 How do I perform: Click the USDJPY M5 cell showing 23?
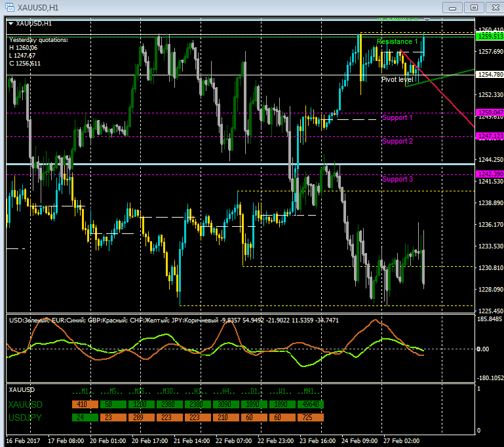tap(113, 418)
